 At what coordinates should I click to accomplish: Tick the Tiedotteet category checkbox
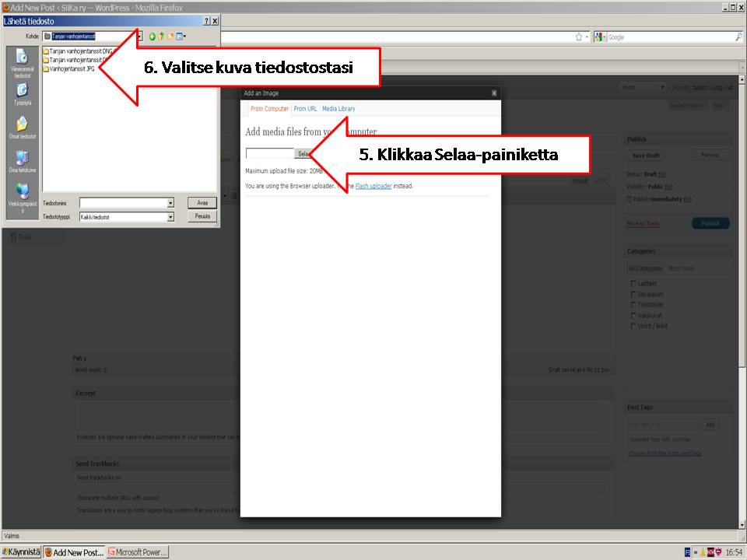tap(633, 305)
